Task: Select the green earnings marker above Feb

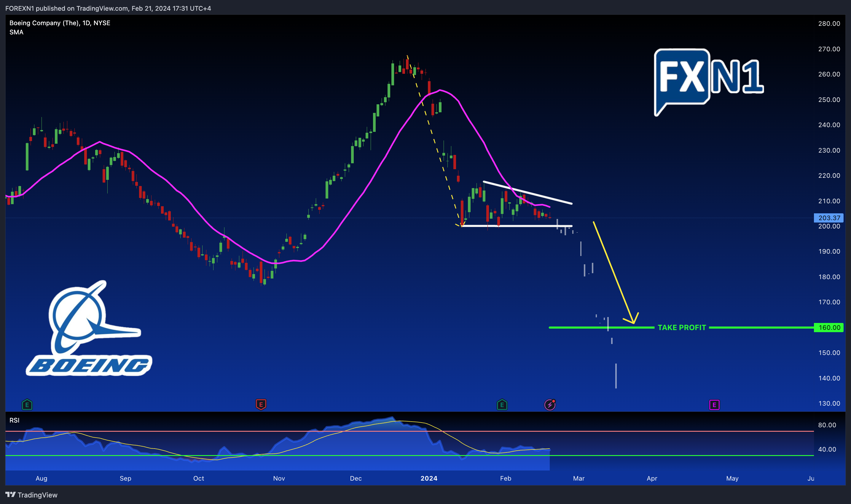Action: click(x=502, y=404)
